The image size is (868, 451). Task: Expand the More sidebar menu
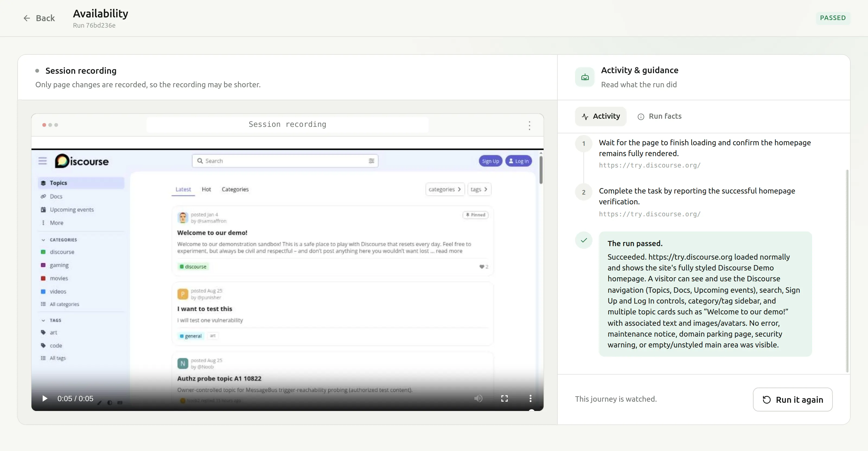tap(81, 223)
